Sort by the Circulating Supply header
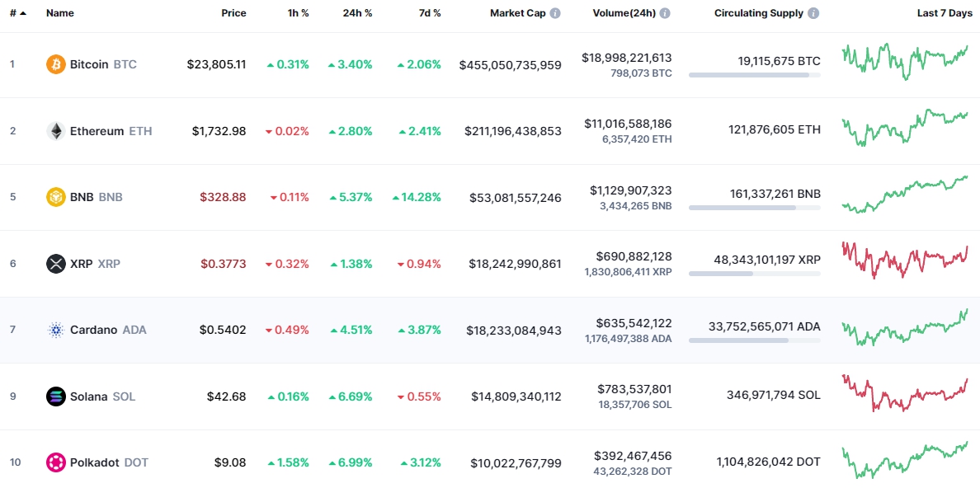Screen dimensions: 980x488 759,13
